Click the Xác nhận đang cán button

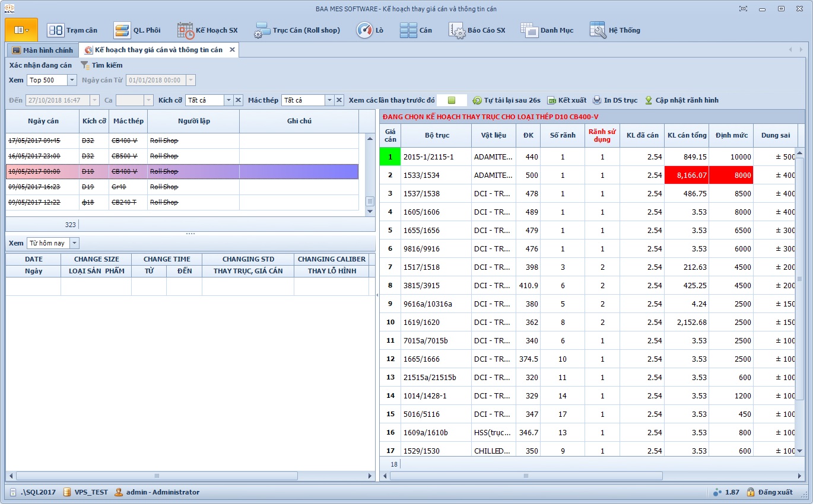pyautogui.click(x=40, y=65)
